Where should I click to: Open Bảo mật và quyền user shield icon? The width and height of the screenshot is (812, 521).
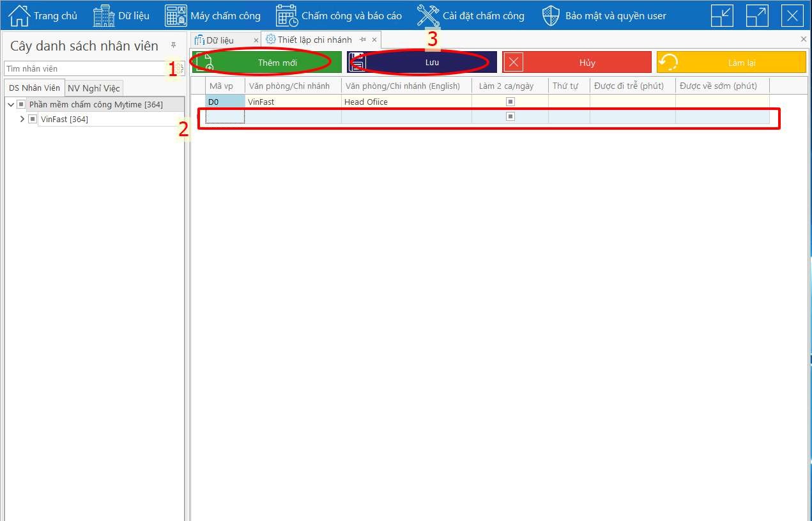click(551, 15)
